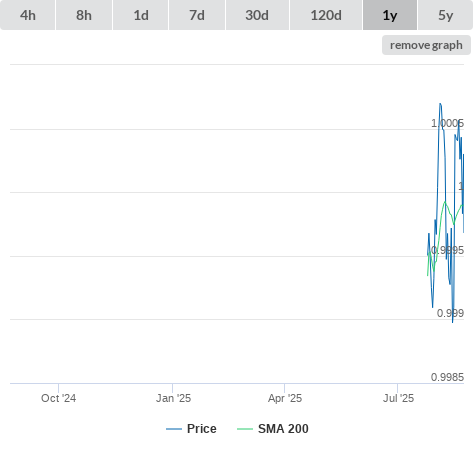
Task: Choose the 1d time range tab
Action: click(141, 15)
